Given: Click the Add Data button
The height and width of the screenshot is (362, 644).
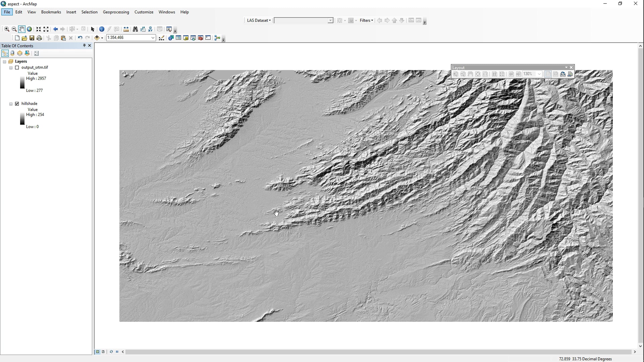Looking at the screenshot, I should 97,38.
